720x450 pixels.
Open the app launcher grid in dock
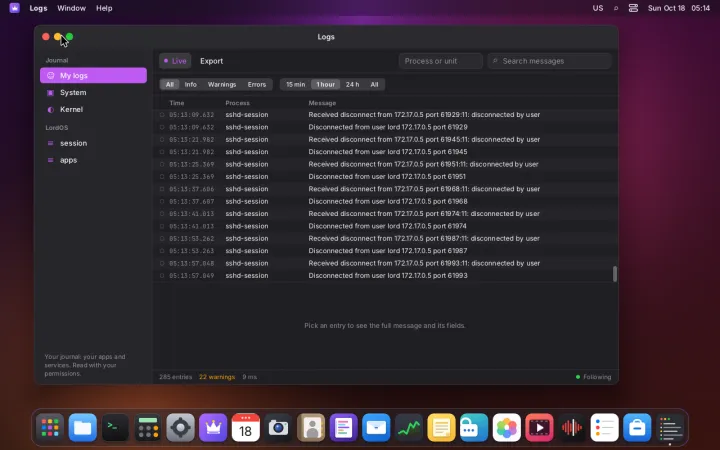[x=50, y=428]
